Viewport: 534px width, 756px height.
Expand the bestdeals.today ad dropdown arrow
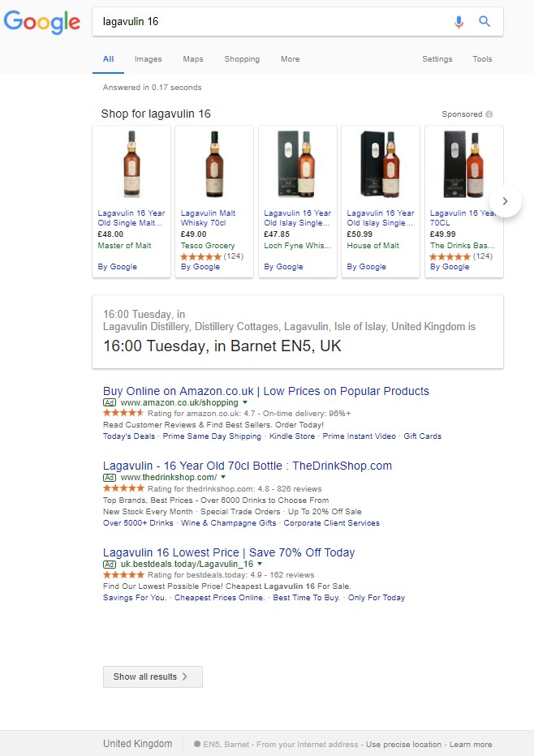260,564
